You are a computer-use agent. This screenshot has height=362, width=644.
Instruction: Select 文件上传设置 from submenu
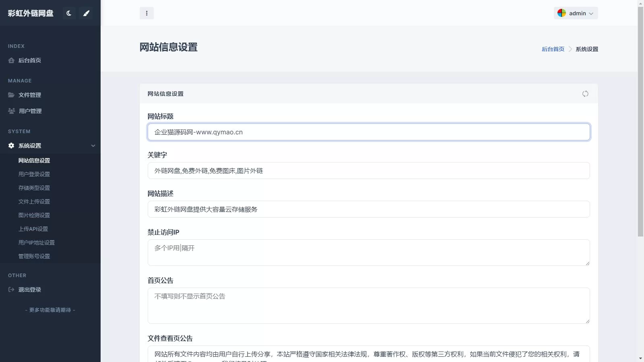pos(34,202)
